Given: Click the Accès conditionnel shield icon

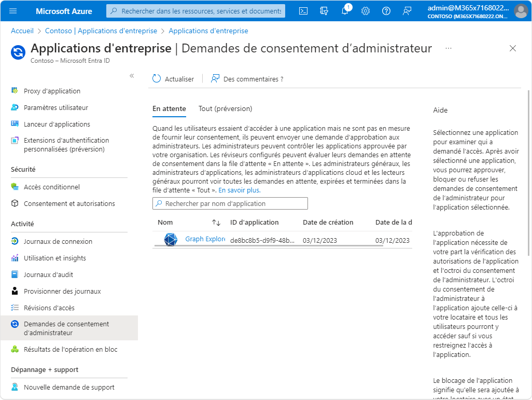Looking at the screenshot, I should 15,186.
